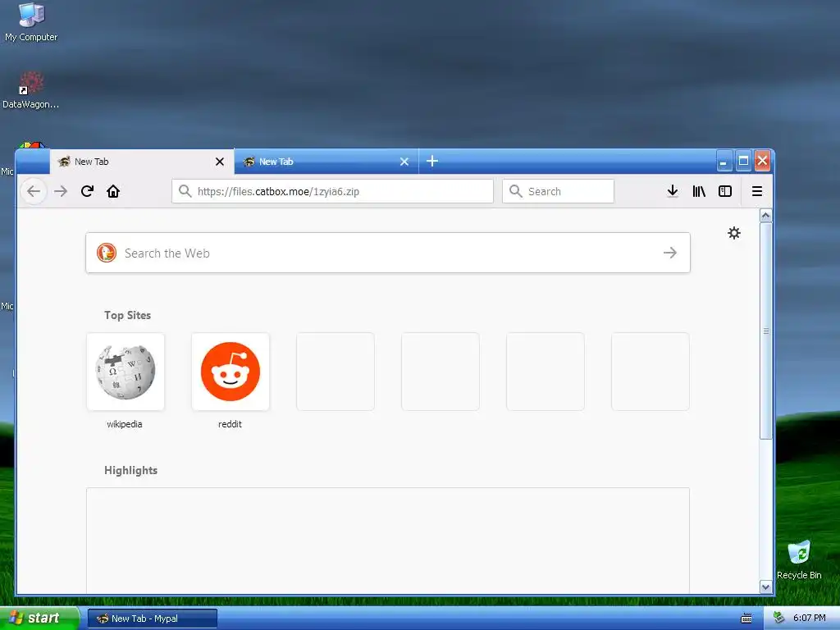Open the reddit top site tile
This screenshot has height=630, width=840.
(231, 372)
